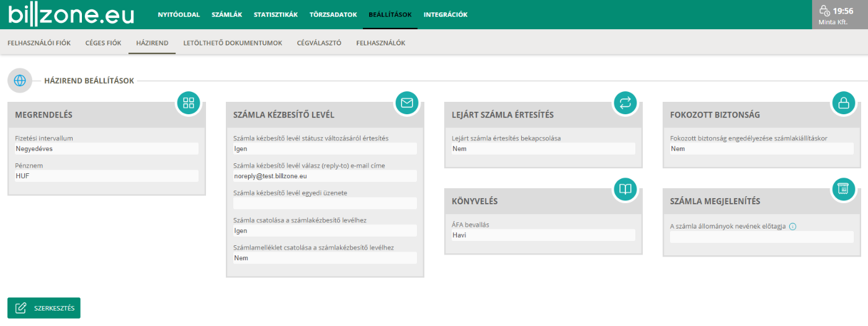Click the státusz változásáról értesítés field with Igen
The height and width of the screenshot is (326, 868).
pos(325,149)
